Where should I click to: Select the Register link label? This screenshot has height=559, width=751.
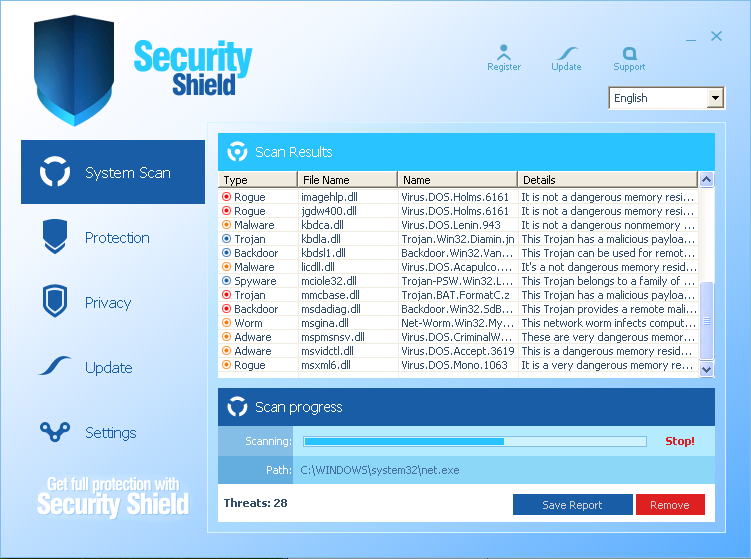(504, 67)
